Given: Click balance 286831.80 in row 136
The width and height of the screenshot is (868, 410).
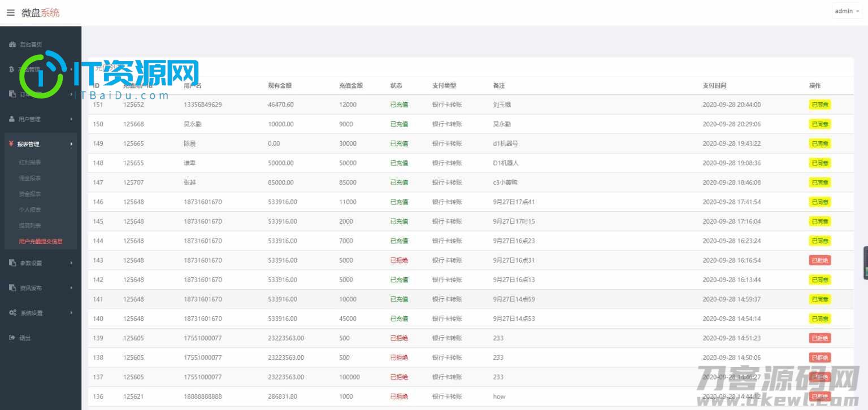Looking at the screenshot, I should coord(283,396).
